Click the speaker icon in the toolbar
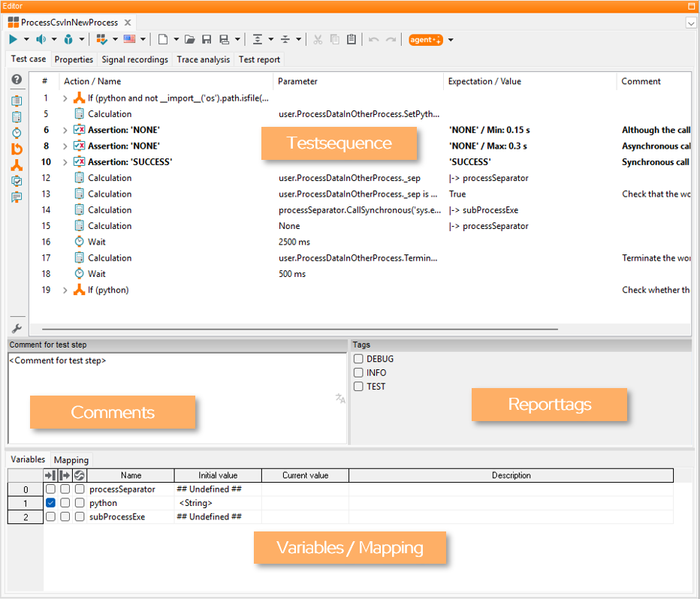 (41, 40)
